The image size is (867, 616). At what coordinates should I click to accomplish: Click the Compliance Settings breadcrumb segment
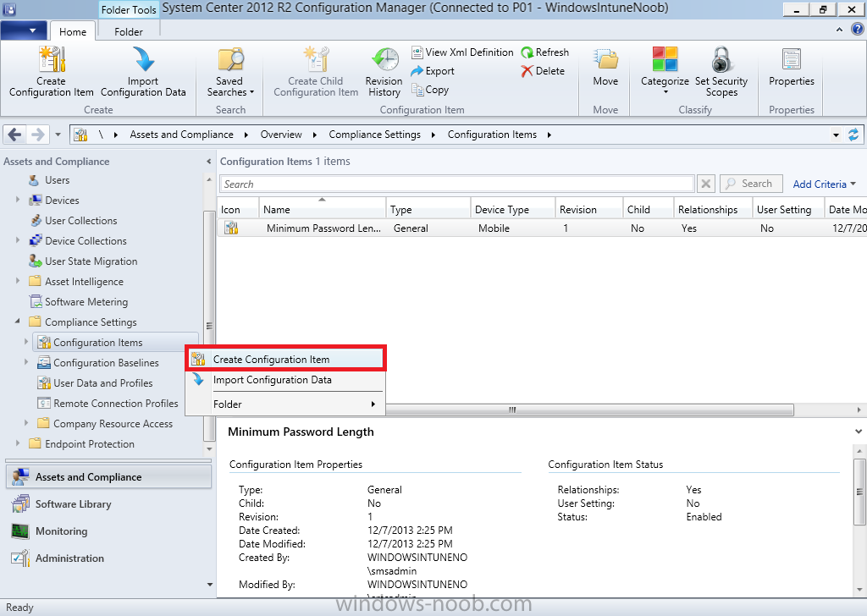tap(374, 135)
